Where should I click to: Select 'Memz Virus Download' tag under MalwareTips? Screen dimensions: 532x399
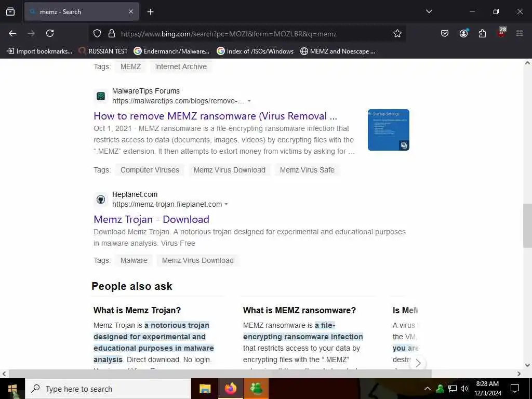click(229, 170)
